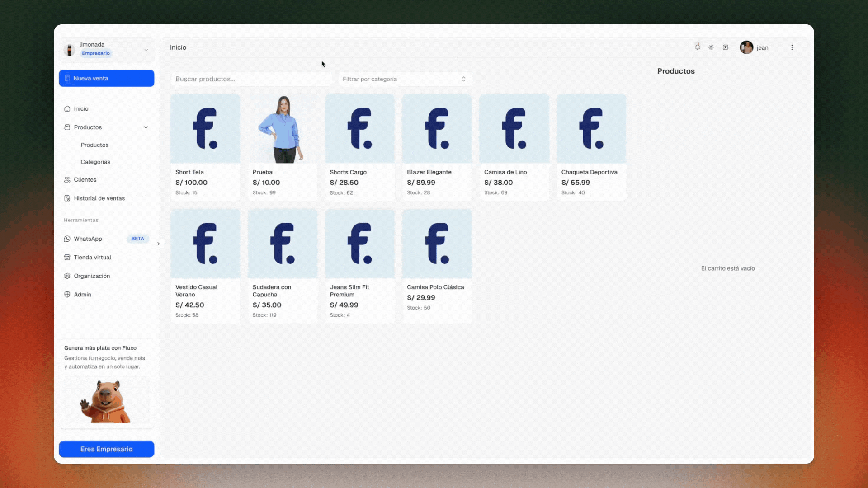Collapse the Productos sidebar group
Screen dimensions: 868x488
(146, 127)
